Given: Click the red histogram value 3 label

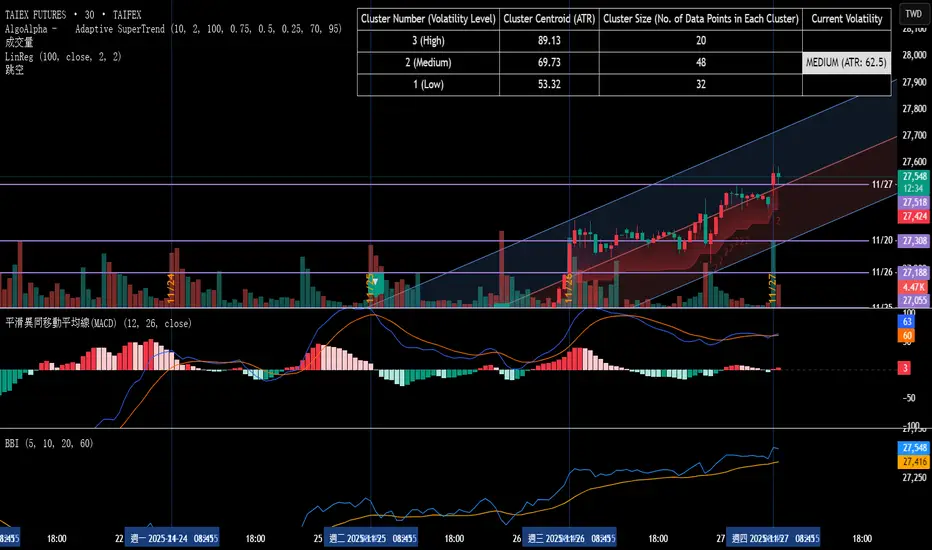Looking at the screenshot, I should pos(906,369).
